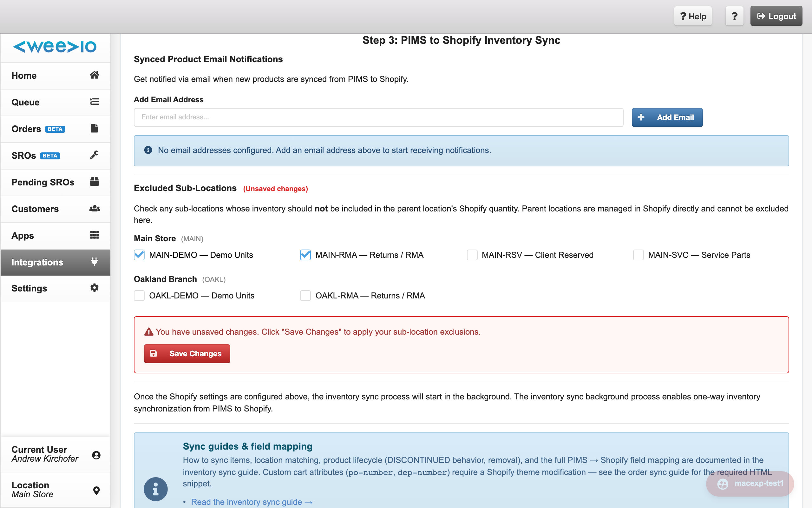Click the Location pin icon
The image size is (812, 508).
96,491
